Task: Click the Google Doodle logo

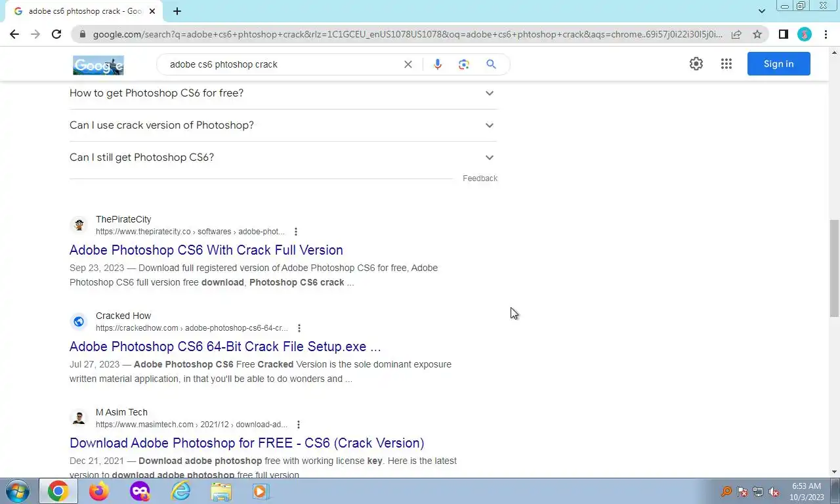Action: [x=98, y=65]
